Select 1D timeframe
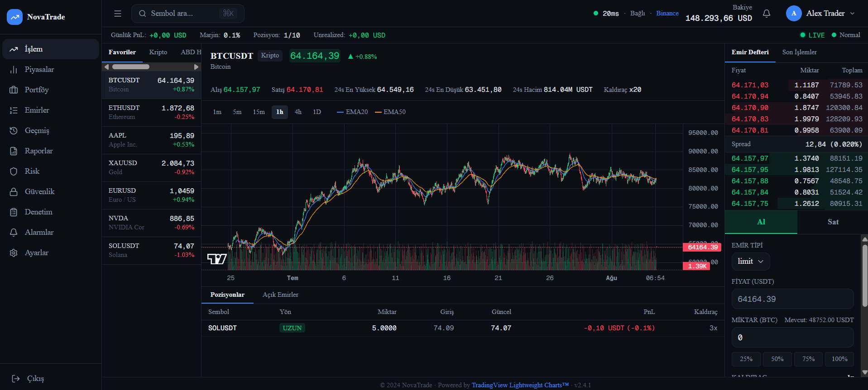Screen dimensions: 868x390 pos(317,112)
